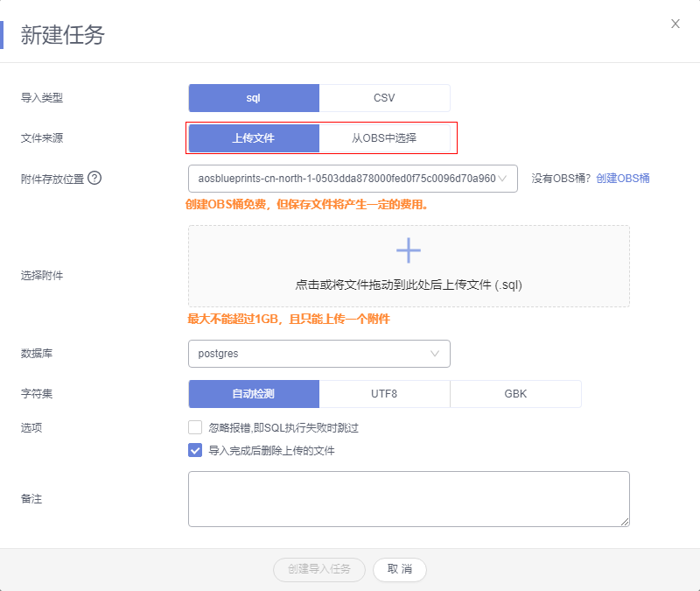This screenshot has height=591, width=700.
Task: Click the 取消 cancel button
Action: click(400, 569)
